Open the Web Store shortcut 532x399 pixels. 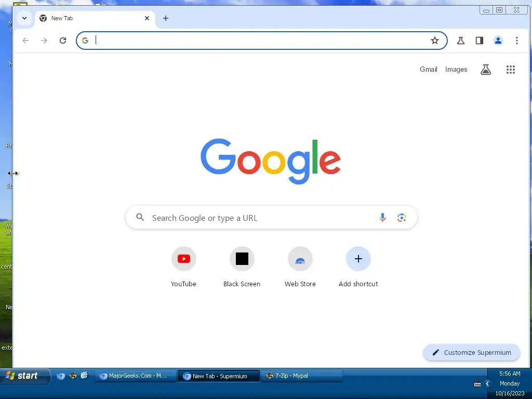click(x=300, y=267)
